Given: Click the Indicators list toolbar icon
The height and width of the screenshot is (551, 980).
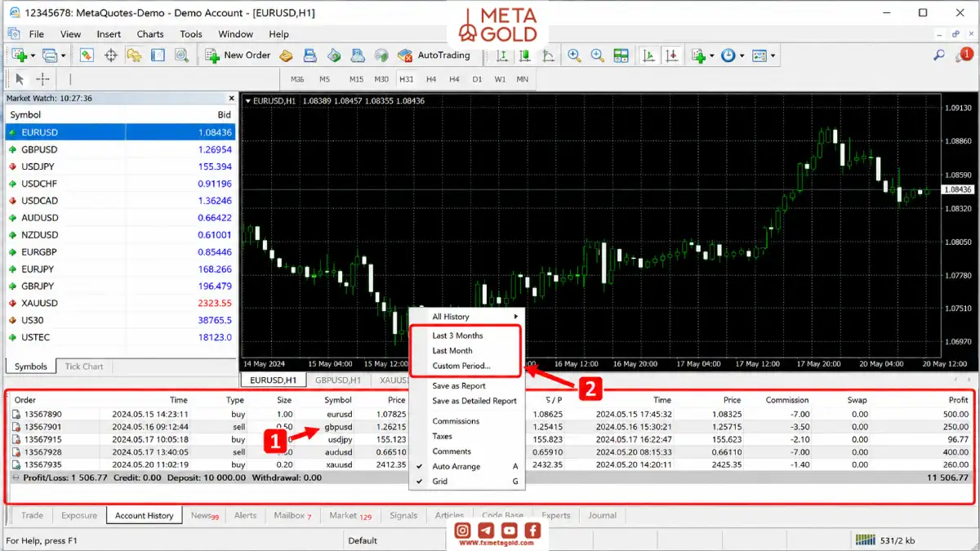Looking at the screenshot, I should coord(698,56).
